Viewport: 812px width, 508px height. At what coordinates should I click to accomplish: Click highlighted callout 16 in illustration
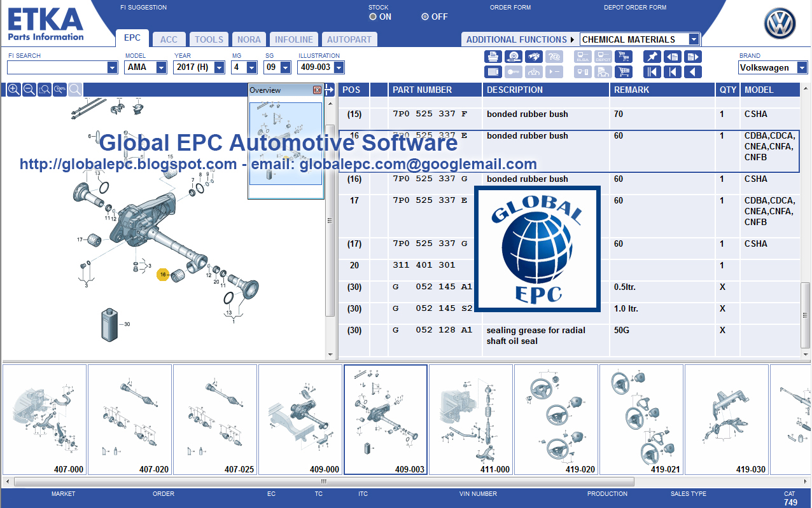click(x=164, y=275)
